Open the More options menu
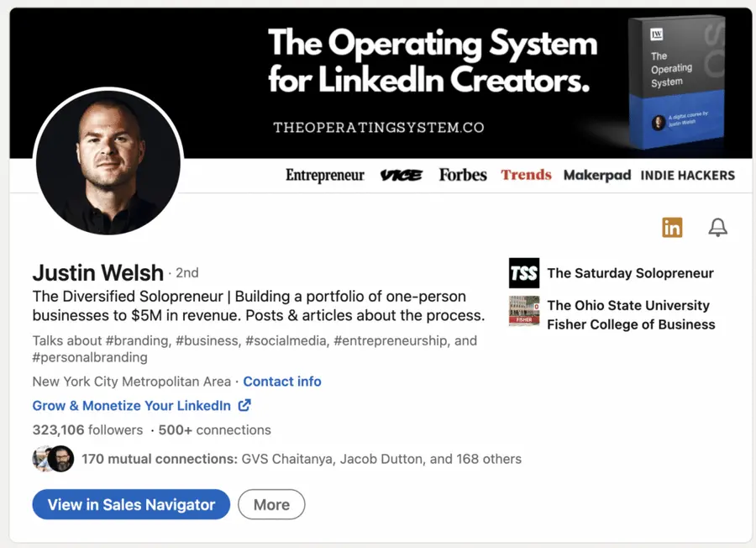The height and width of the screenshot is (548, 756). (x=271, y=504)
